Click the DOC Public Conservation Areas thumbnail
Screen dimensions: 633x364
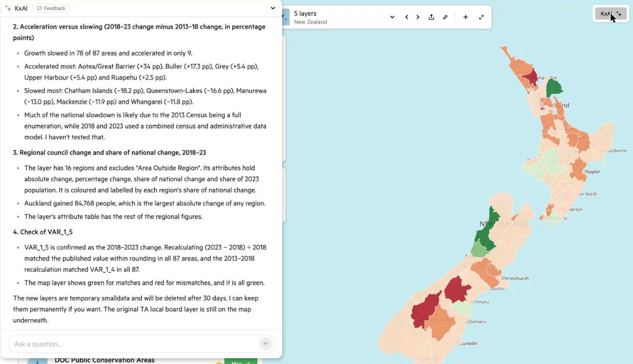pos(37,361)
